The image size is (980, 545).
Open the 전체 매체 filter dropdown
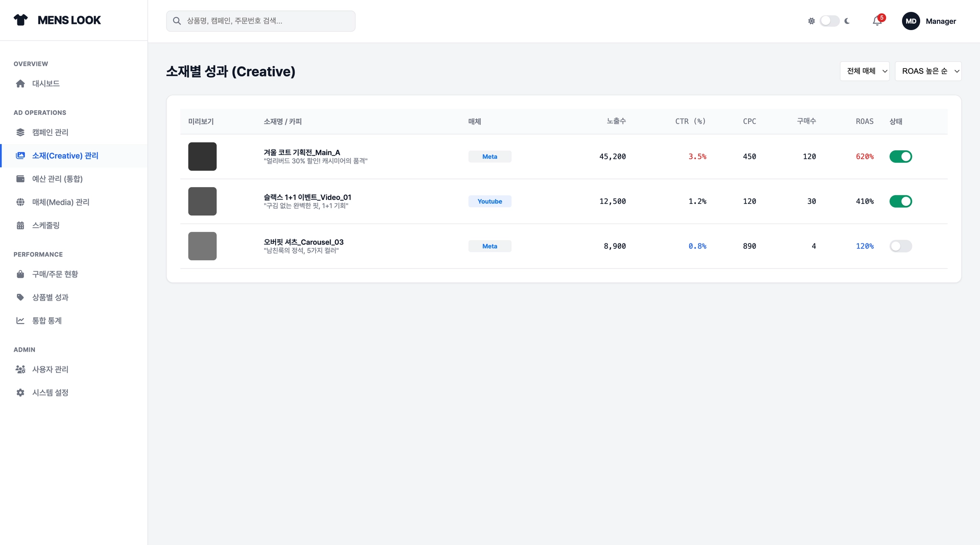coord(864,71)
